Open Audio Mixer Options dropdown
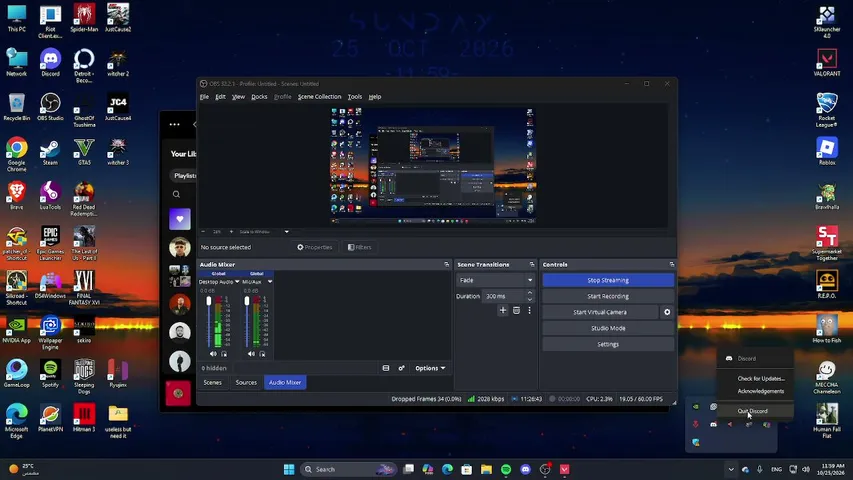This screenshot has height=480, width=853. 430,368
